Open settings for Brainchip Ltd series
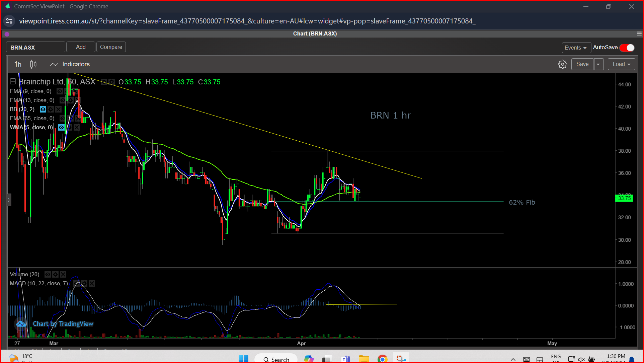Image resolution: width=644 pixels, height=363 pixels. click(x=111, y=82)
